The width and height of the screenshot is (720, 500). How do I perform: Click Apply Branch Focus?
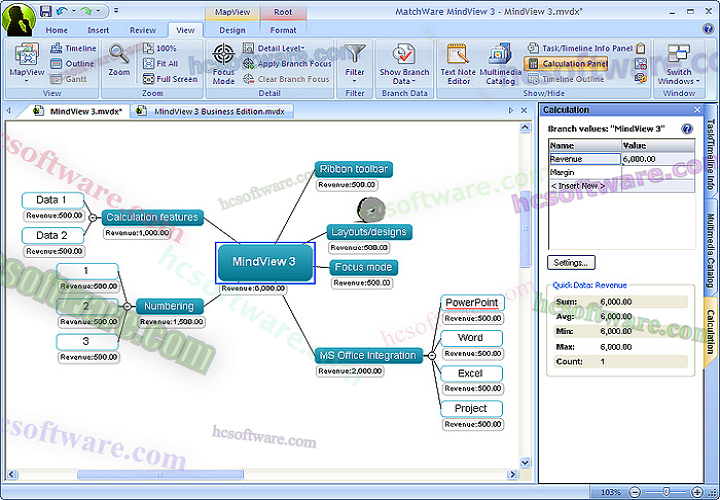click(x=287, y=64)
